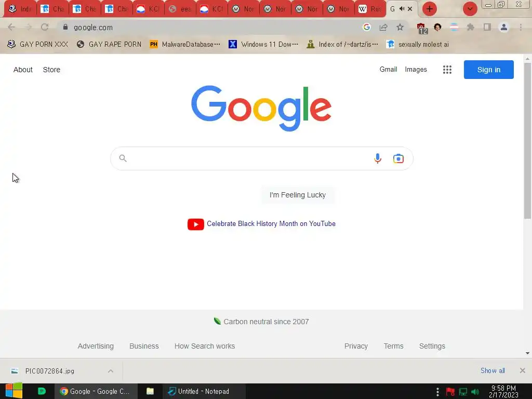Open Chrome's three-dot menu
This screenshot has width=532, height=399.
(x=521, y=27)
